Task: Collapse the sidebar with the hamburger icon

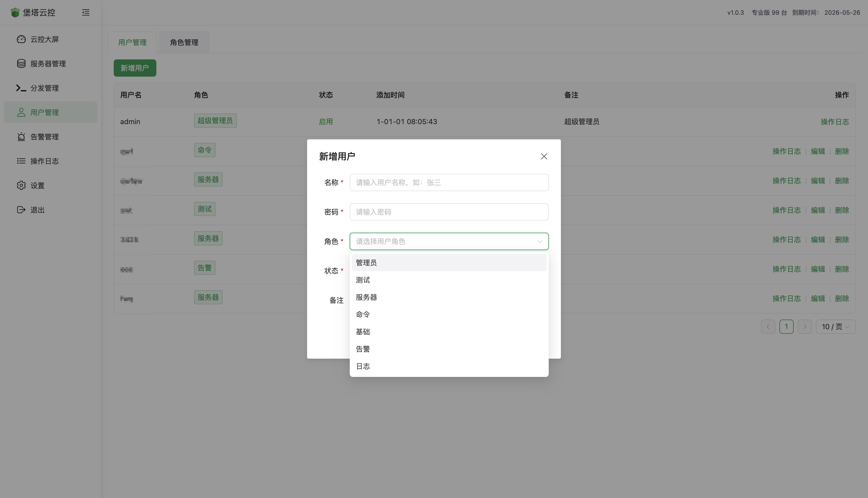Action: click(86, 12)
